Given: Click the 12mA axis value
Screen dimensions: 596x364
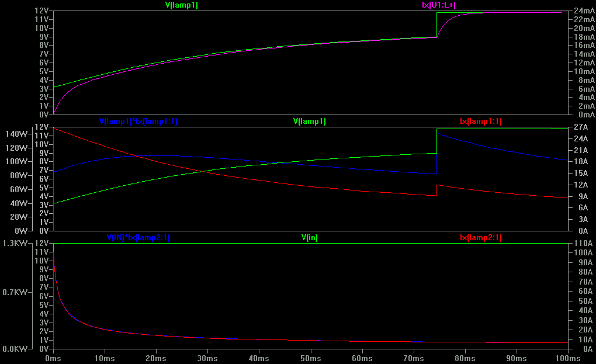Looking at the screenshot, I should [584, 63].
